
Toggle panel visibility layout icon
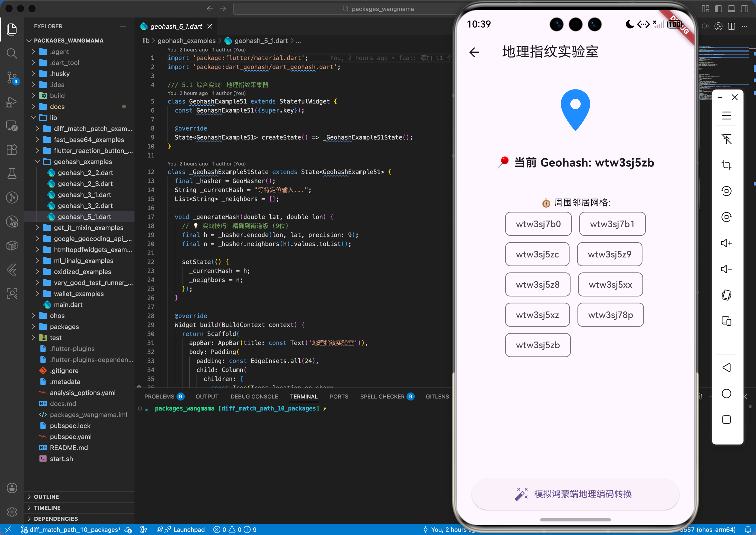[731, 9]
